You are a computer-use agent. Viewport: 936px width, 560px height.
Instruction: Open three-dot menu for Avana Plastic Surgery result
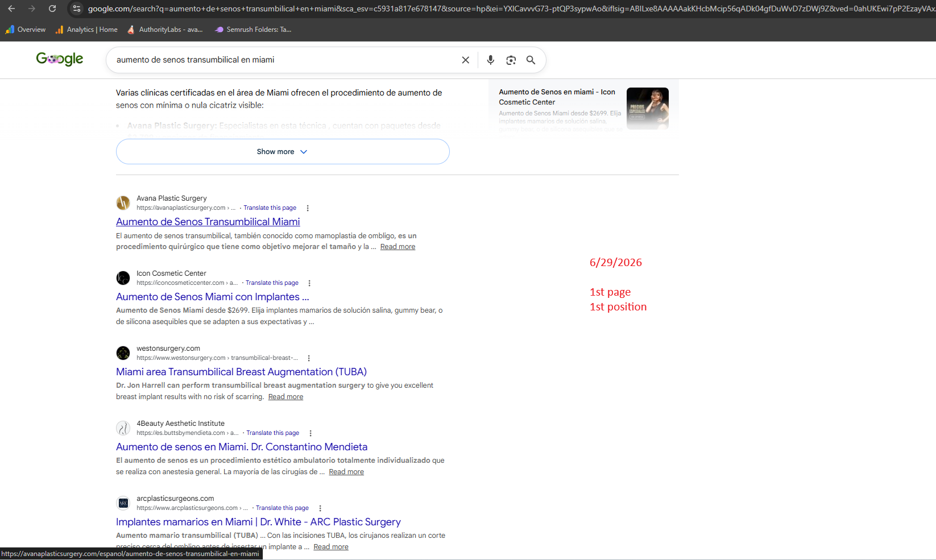click(308, 208)
